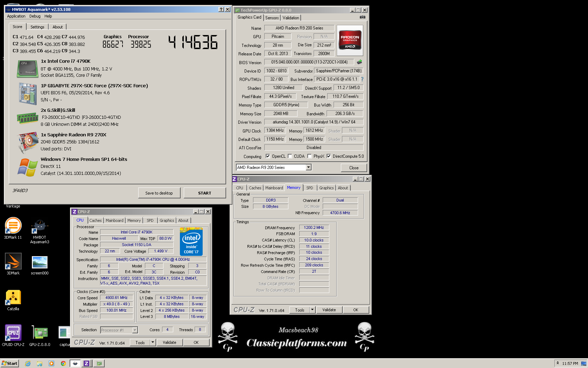Open Windows Explorer from the taskbar
Image resolution: width=588 pixels, height=368 pixels.
click(x=40, y=363)
